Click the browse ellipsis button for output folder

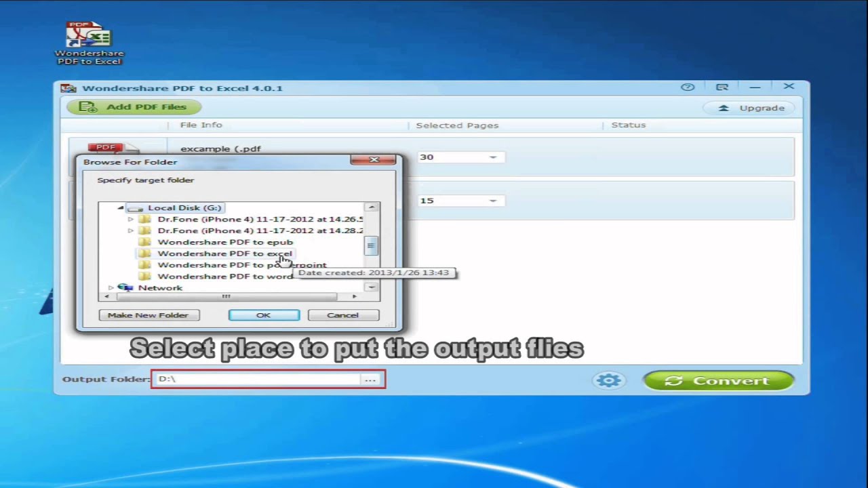(x=370, y=380)
